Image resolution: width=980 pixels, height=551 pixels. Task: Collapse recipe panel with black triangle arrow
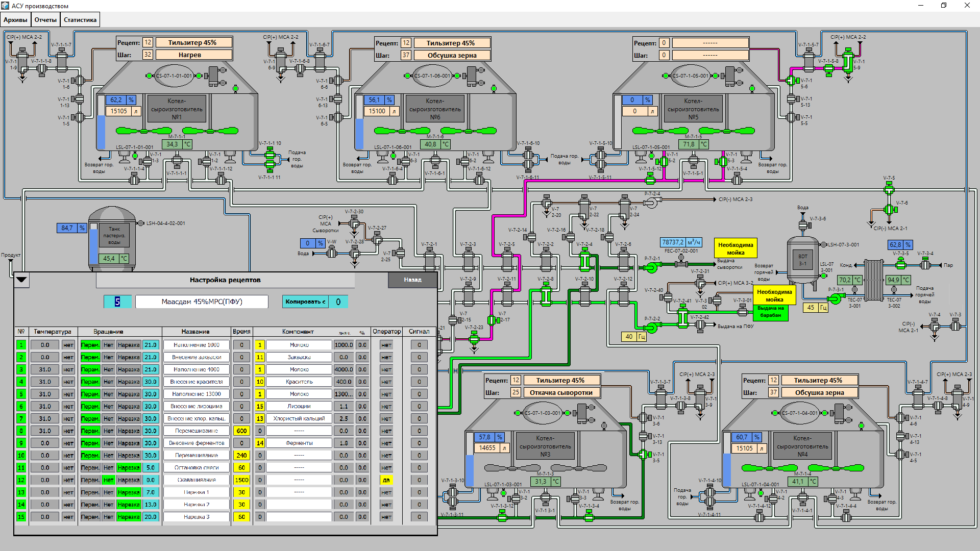[21, 279]
